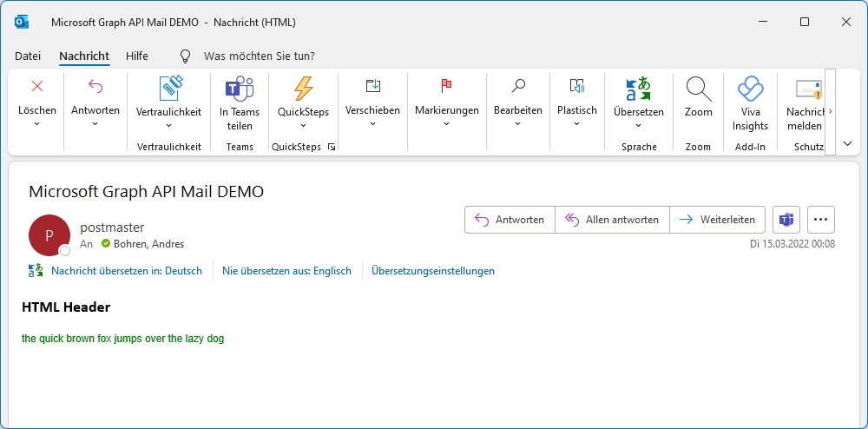Viewport: 868px width, 429px height.
Task: Click the red X Löschen icon
Action: tap(37, 86)
